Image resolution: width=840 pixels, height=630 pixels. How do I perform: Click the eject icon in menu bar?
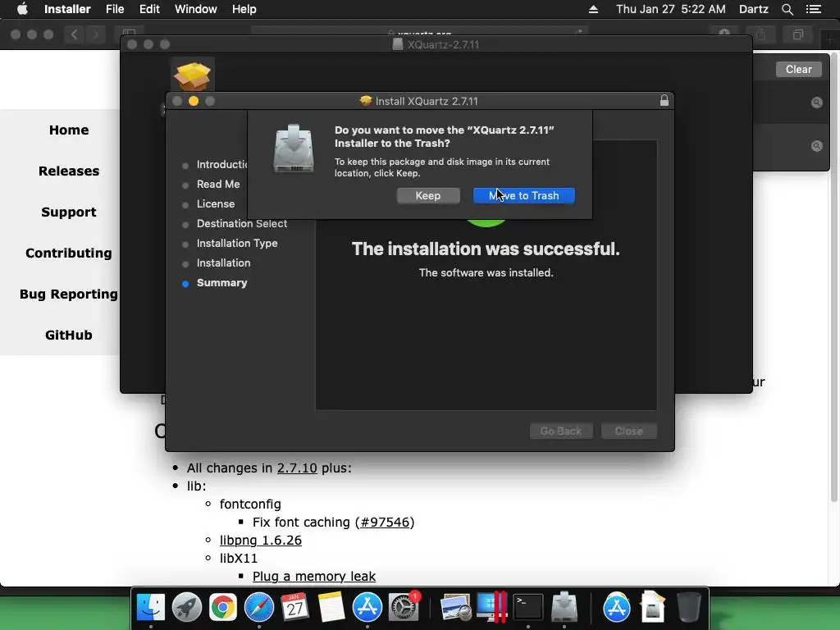point(593,9)
